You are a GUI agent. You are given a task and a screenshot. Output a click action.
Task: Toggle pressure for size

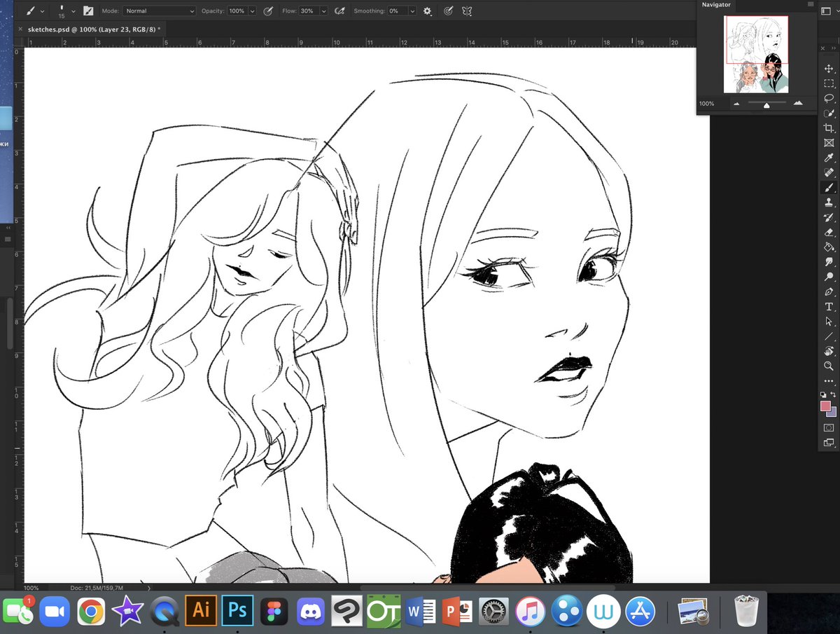tap(449, 11)
